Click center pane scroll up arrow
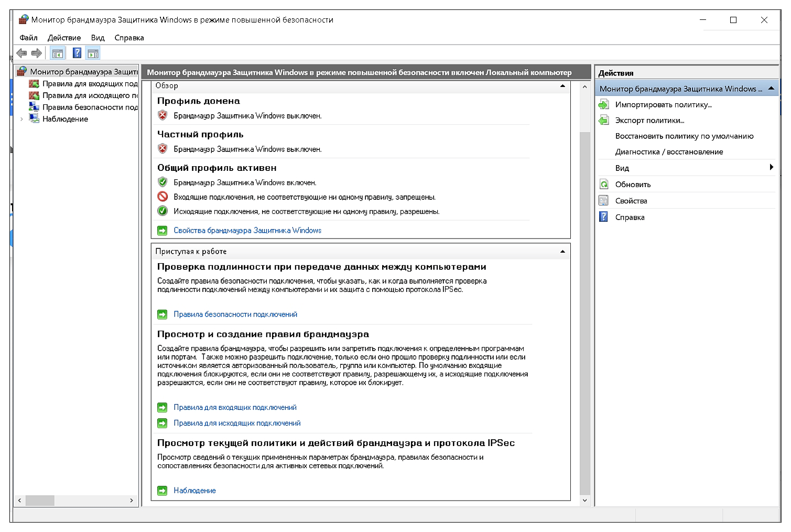The height and width of the screenshot is (532, 791). tap(585, 86)
